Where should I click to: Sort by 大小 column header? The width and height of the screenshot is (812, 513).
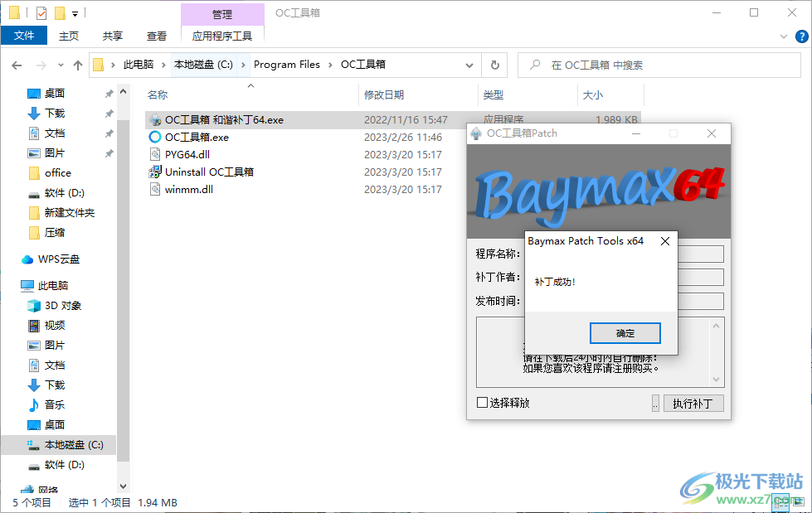coord(593,95)
